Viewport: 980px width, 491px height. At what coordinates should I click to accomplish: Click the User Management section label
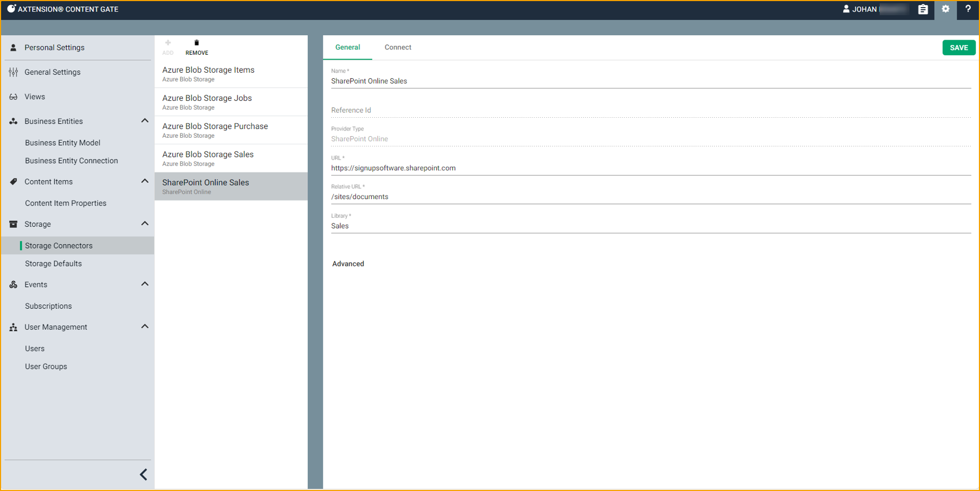click(x=56, y=327)
